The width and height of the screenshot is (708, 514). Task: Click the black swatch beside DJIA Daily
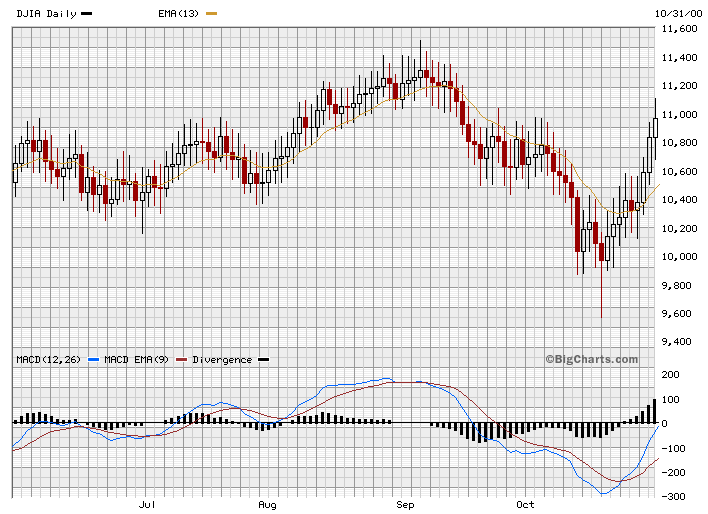pyautogui.click(x=87, y=13)
